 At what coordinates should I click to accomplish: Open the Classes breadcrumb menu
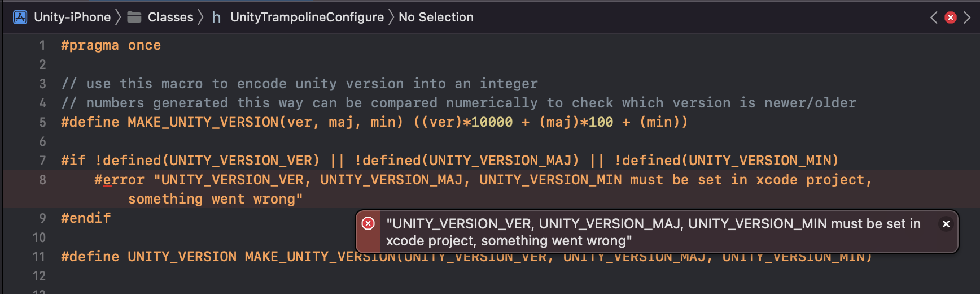pyautogui.click(x=170, y=18)
